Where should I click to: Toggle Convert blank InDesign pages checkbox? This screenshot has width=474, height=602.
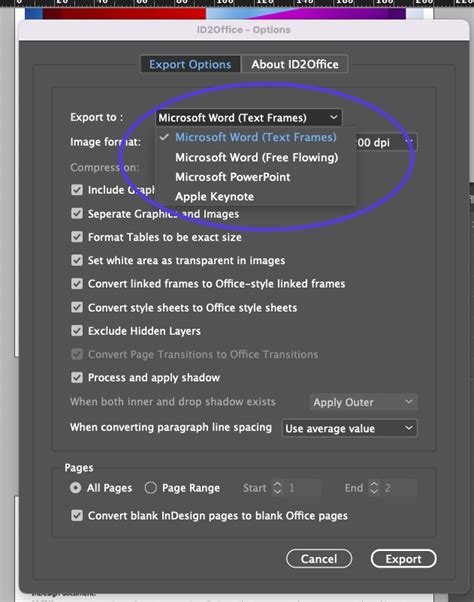click(x=77, y=515)
